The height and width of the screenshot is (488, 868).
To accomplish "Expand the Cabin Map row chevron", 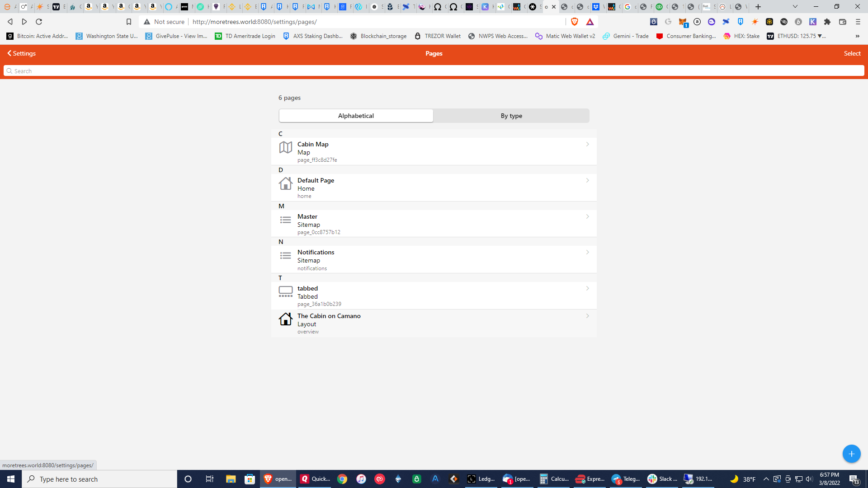I will [588, 144].
